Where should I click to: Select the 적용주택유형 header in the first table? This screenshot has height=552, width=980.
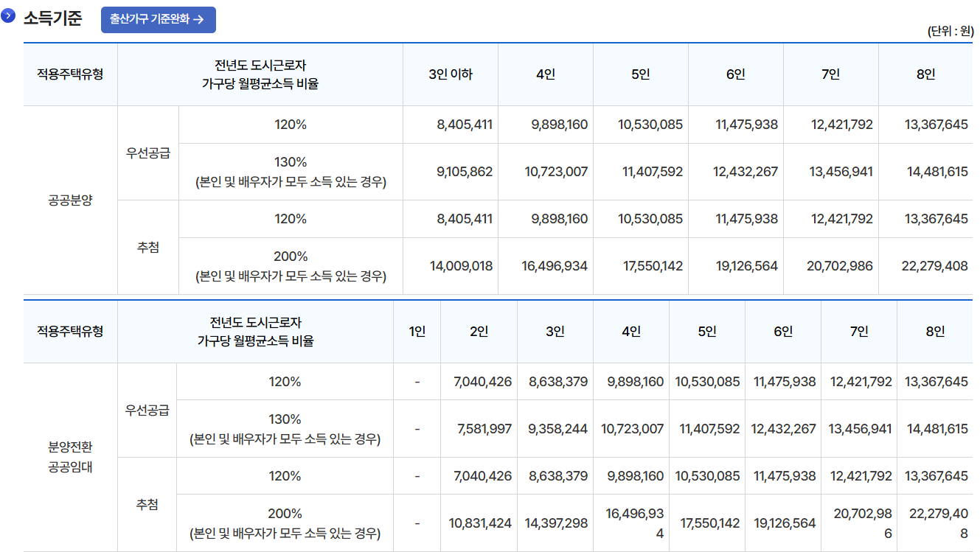[x=70, y=74]
